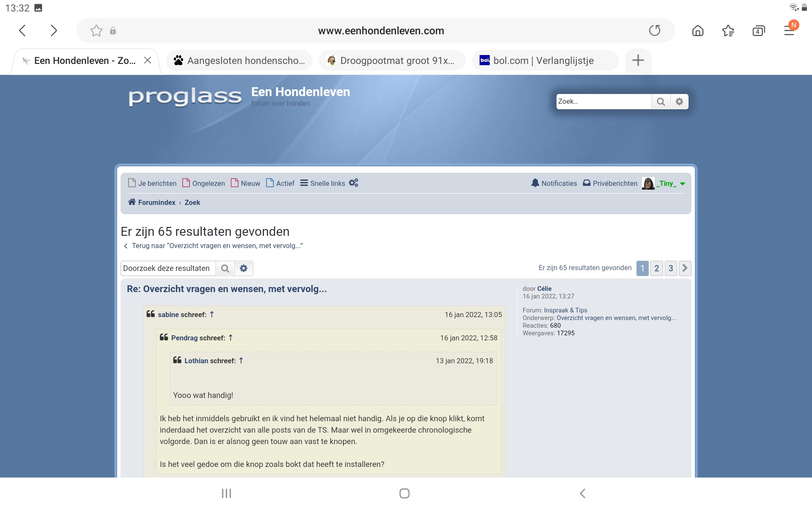Jump to sabine's quoted post arrow

pos(212,314)
